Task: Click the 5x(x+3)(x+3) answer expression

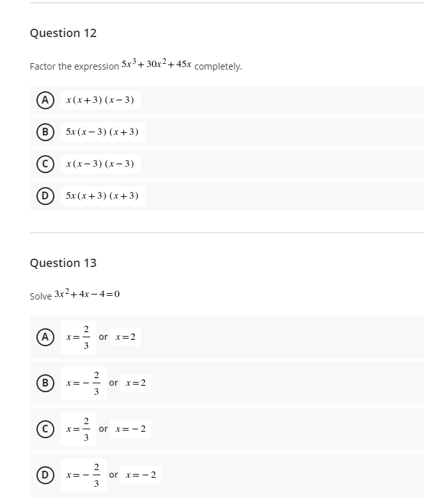Action: point(102,196)
